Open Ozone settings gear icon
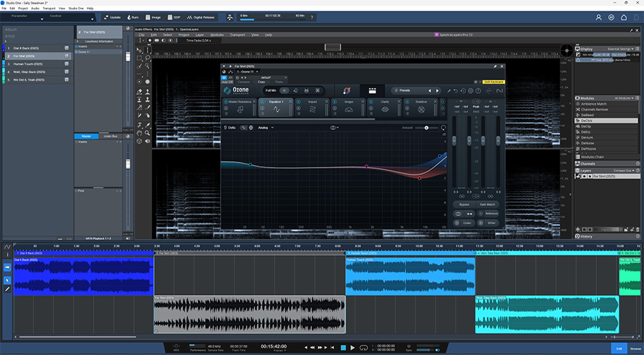This screenshot has width=644, height=355. pos(470,91)
